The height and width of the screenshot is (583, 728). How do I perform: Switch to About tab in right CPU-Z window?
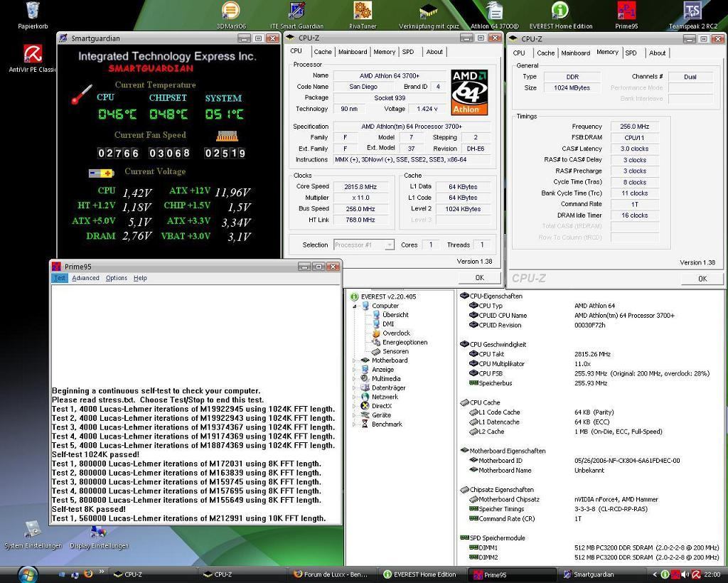[657, 53]
